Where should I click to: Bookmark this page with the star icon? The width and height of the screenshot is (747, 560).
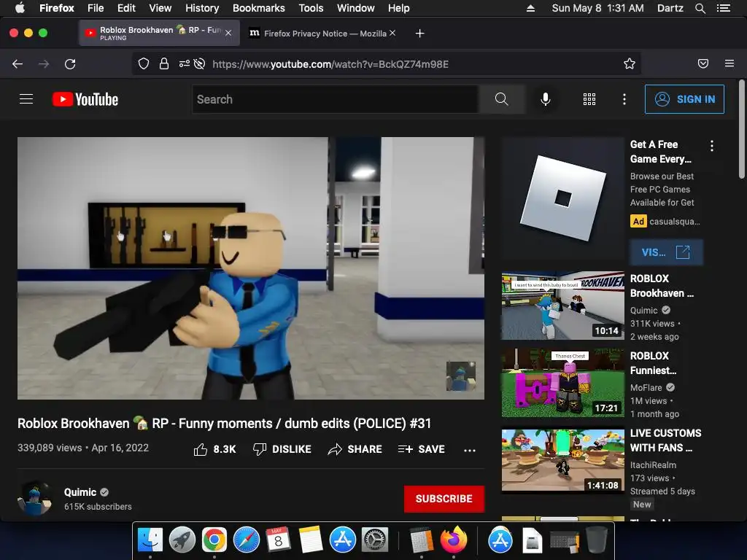(630, 64)
